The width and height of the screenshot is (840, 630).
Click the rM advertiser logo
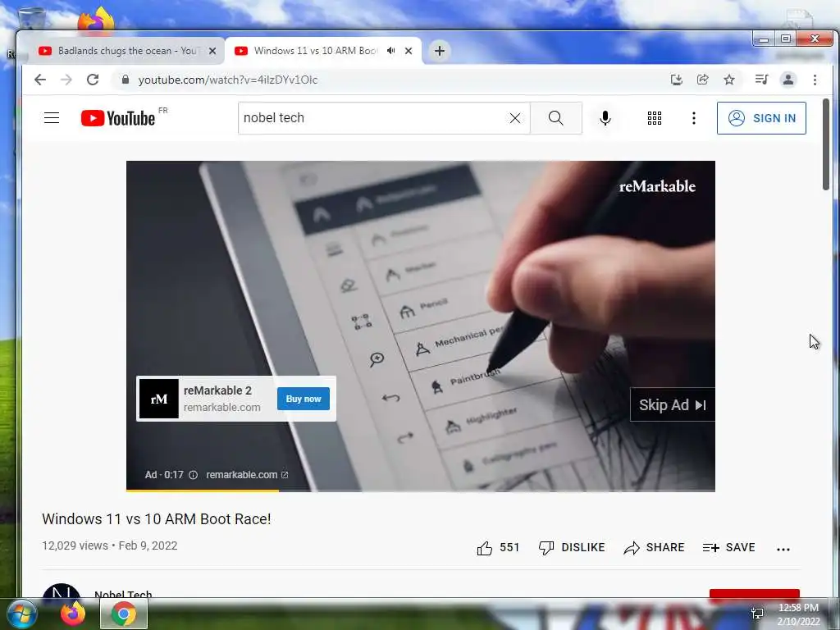point(158,399)
